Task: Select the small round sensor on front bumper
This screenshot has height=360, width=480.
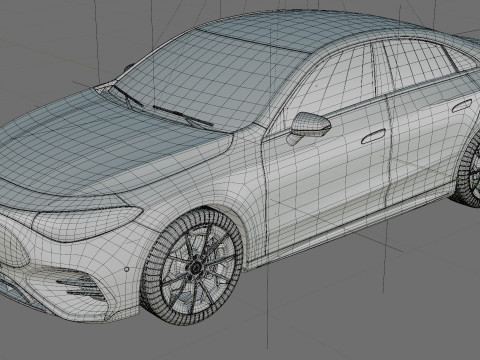Action: [127, 269]
